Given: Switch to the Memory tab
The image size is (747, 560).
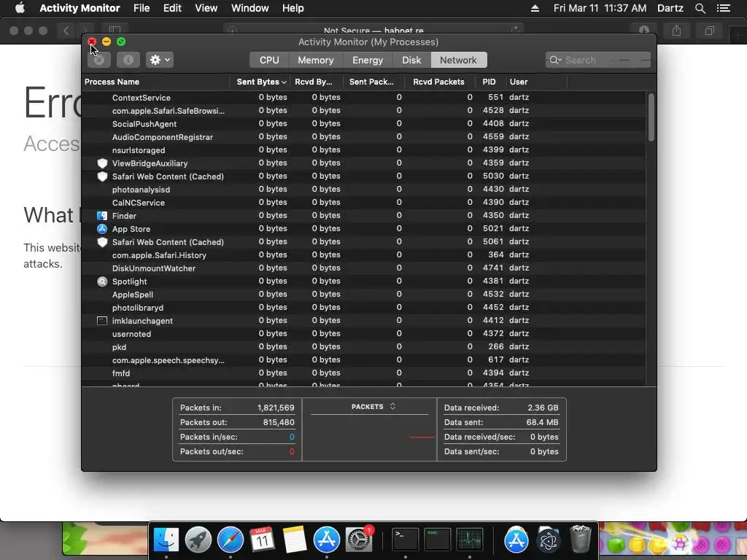Looking at the screenshot, I should (x=315, y=60).
